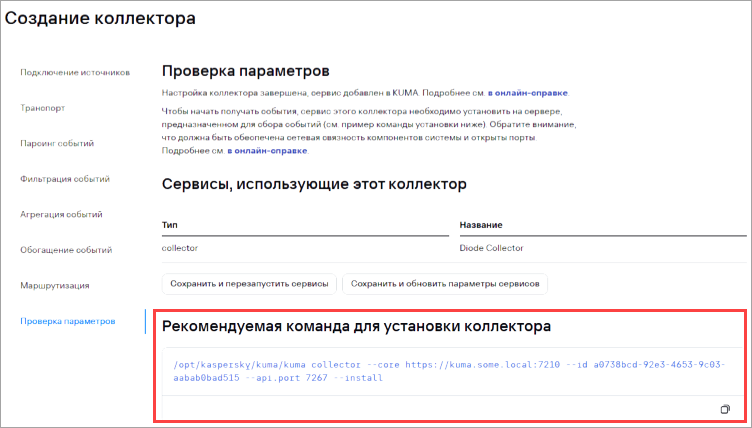Open the Парсинг событий step
The height and width of the screenshot is (428, 752).
tap(57, 143)
